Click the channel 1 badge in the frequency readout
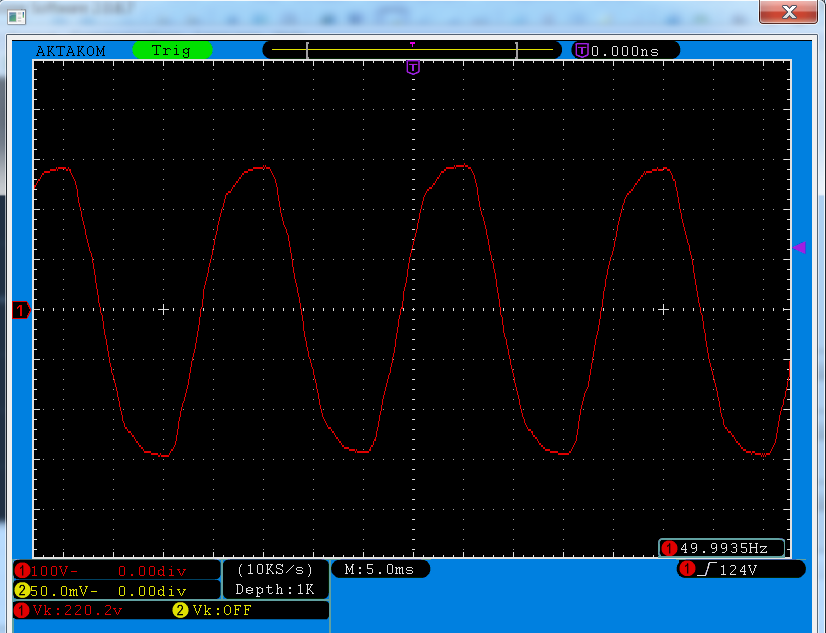This screenshot has width=826, height=633. pos(669,548)
